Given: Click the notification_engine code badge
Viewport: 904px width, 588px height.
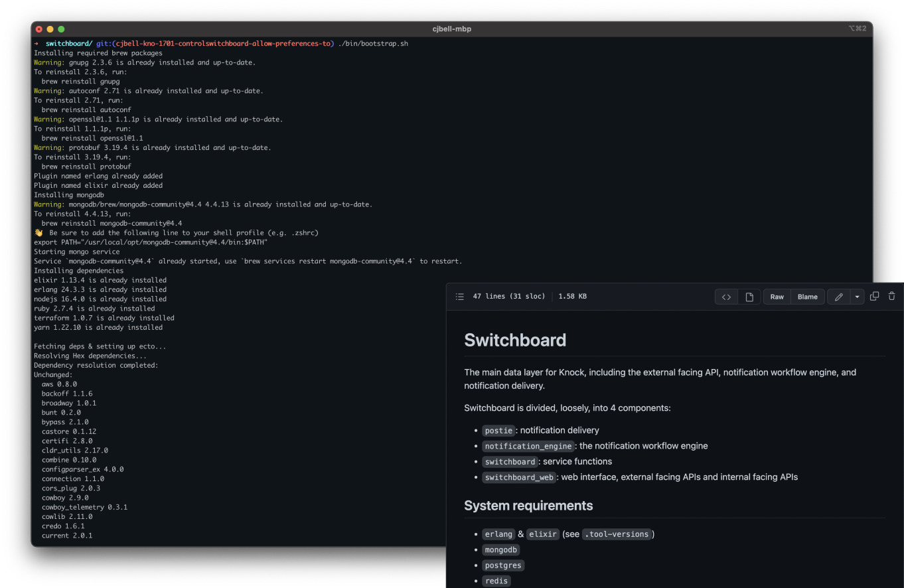Looking at the screenshot, I should click(x=528, y=446).
